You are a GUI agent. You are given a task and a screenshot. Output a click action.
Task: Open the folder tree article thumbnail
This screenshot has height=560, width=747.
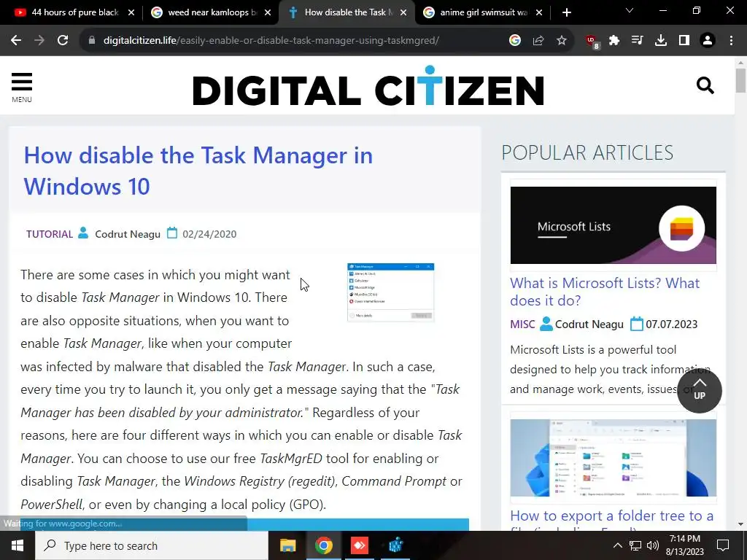pyautogui.click(x=613, y=458)
